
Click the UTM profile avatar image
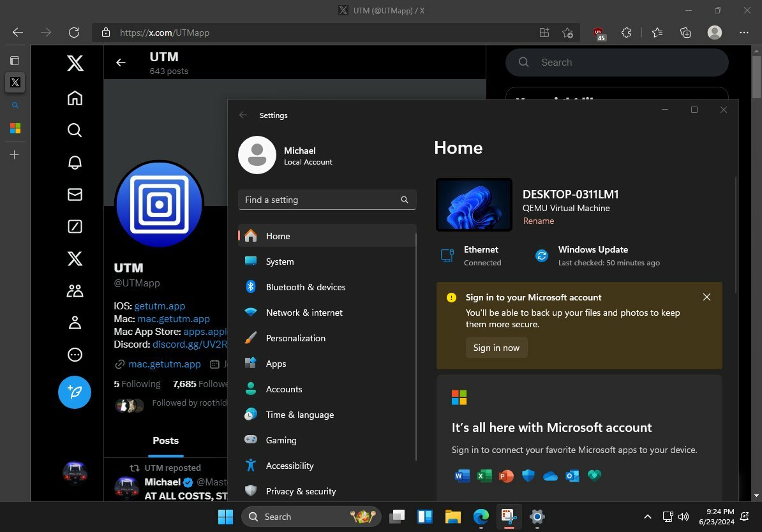point(160,205)
